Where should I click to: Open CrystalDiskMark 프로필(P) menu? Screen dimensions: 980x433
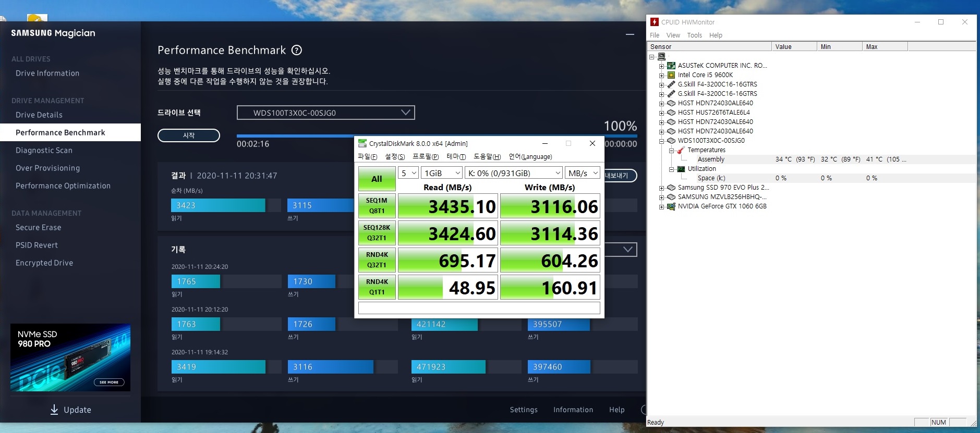(426, 157)
